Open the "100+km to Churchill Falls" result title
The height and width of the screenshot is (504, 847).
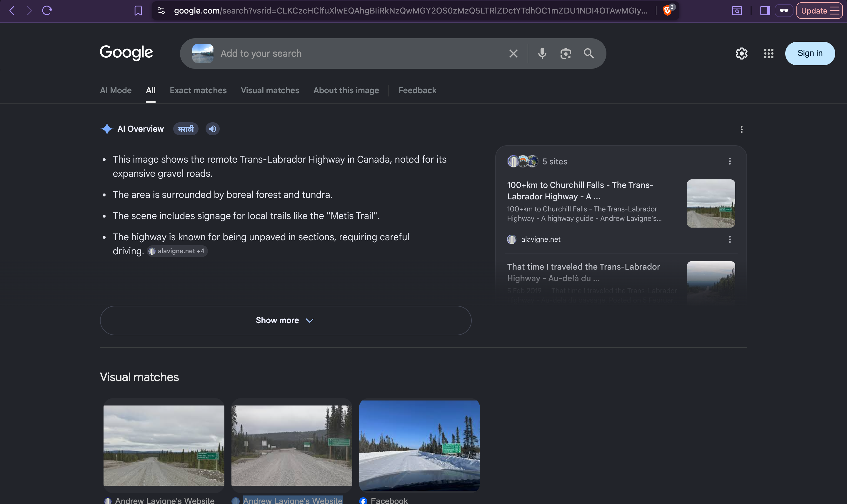580,191
